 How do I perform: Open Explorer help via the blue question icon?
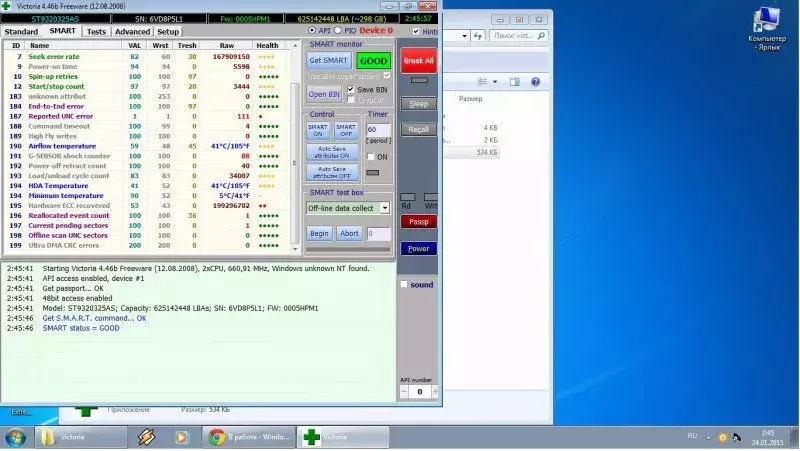click(x=535, y=82)
